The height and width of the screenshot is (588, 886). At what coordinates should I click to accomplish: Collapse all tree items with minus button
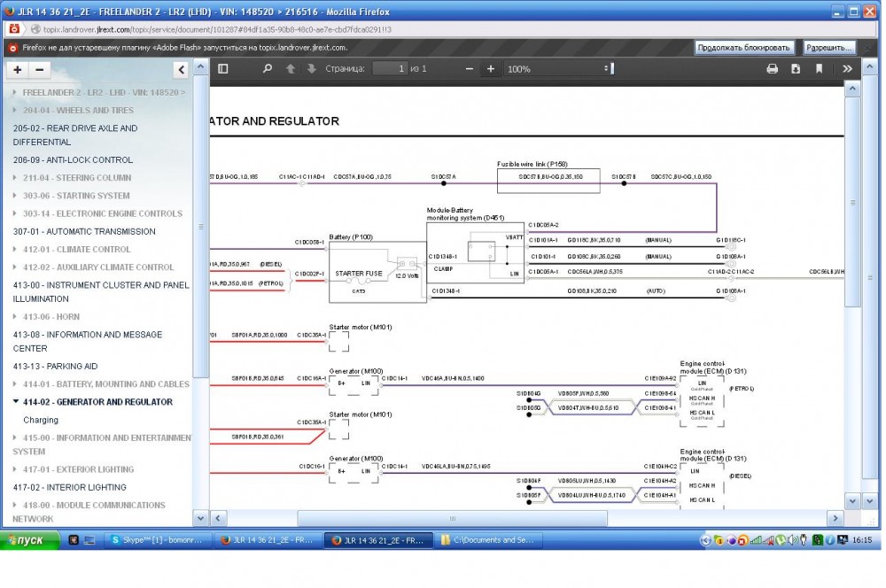39,70
